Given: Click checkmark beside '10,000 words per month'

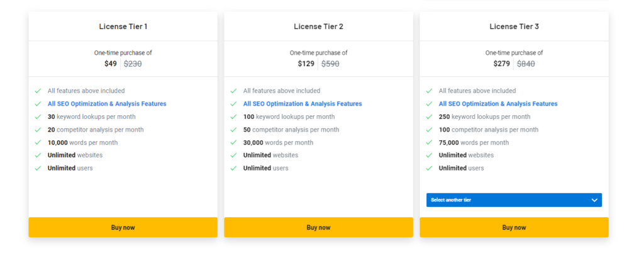Looking at the screenshot, I should 38,142.
